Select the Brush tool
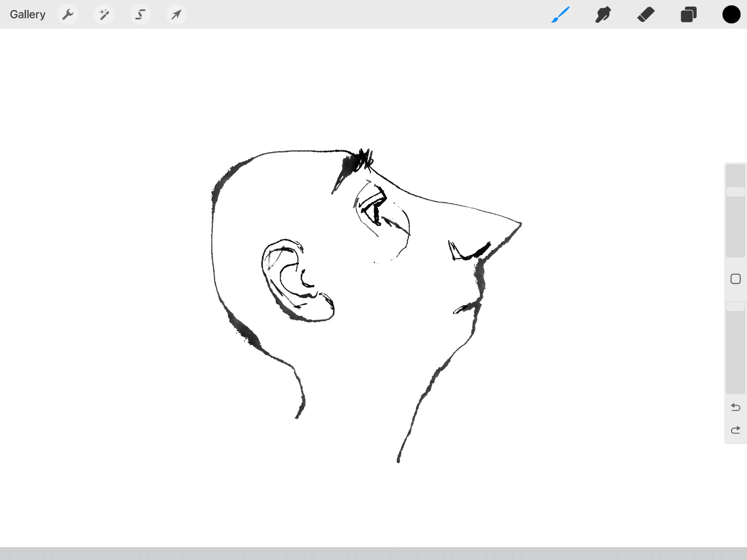The height and width of the screenshot is (560, 747). [560, 15]
